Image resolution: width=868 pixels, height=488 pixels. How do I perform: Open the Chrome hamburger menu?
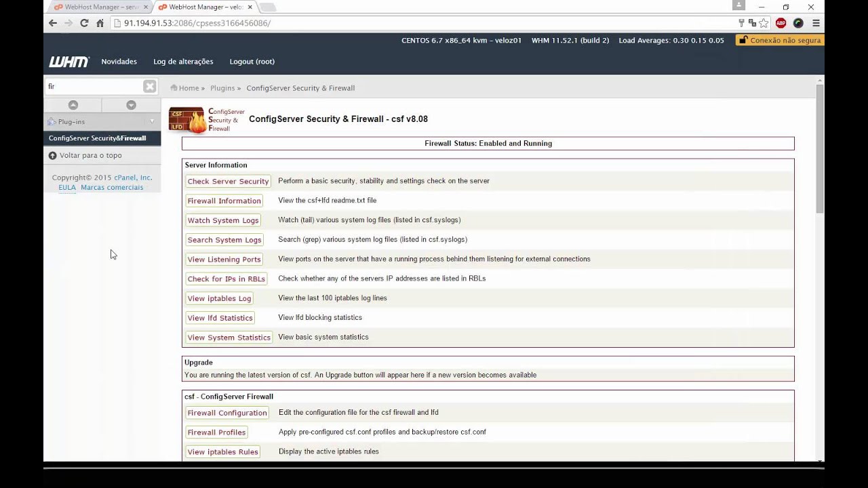(816, 23)
